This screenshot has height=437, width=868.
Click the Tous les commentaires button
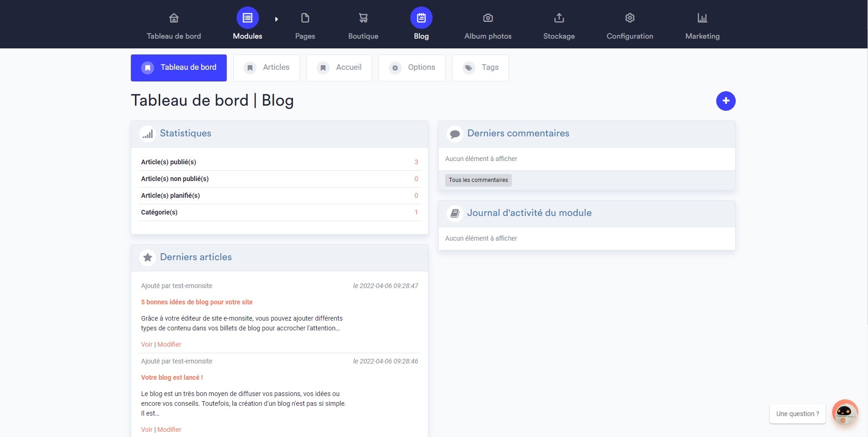pos(478,180)
